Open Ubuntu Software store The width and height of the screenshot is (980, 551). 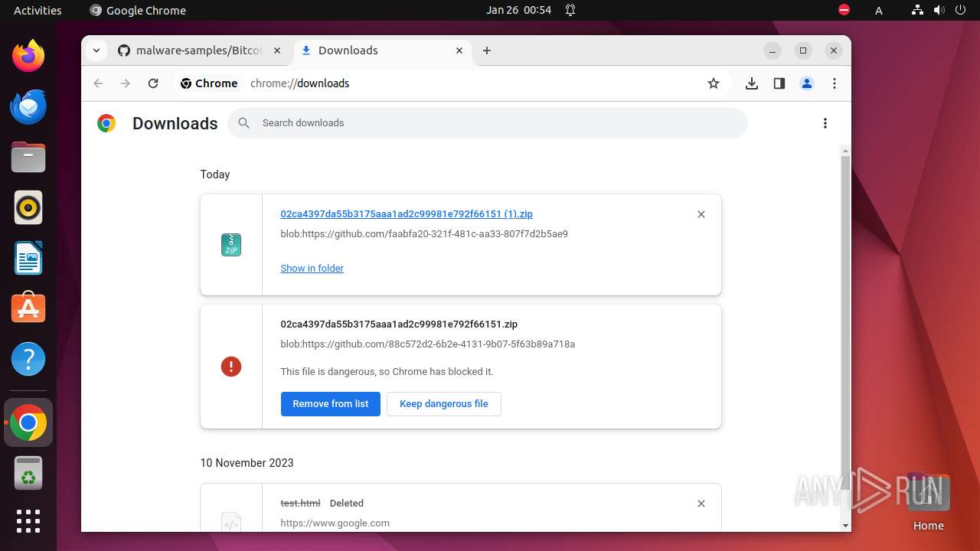[x=28, y=308]
